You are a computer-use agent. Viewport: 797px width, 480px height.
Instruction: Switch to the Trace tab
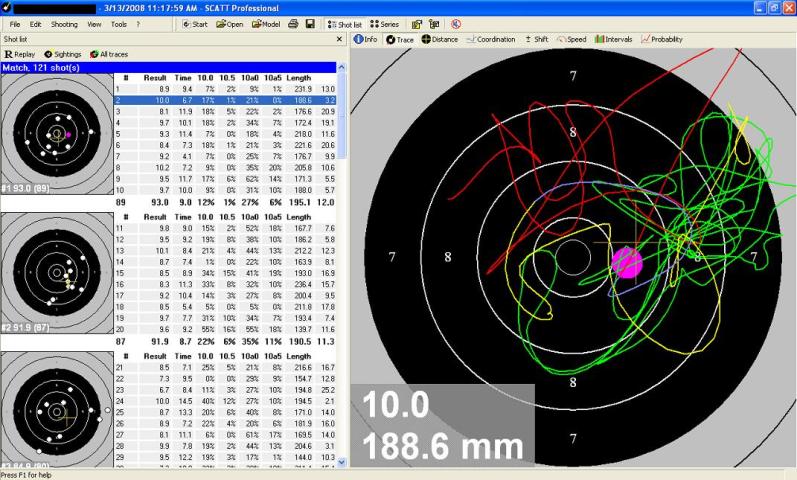click(400, 39)
